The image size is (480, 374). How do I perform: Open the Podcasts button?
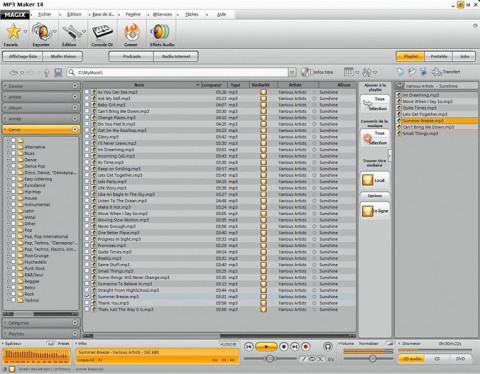(132, 56)
